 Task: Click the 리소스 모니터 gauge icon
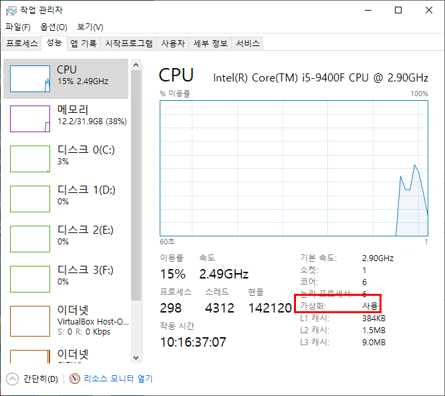tap(75, 379)
